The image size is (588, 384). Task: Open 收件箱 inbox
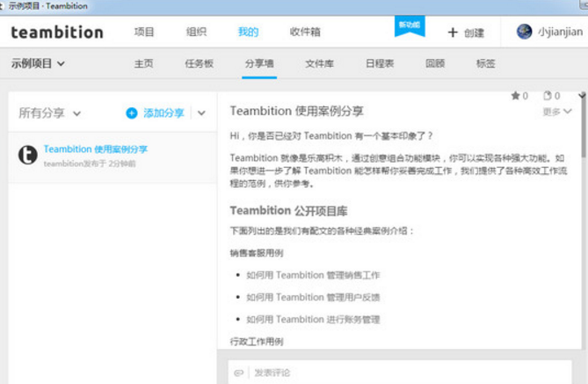point(305,32)
